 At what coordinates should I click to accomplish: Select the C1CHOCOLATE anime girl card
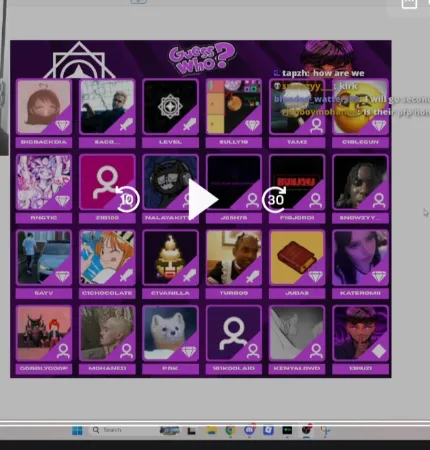107,264
